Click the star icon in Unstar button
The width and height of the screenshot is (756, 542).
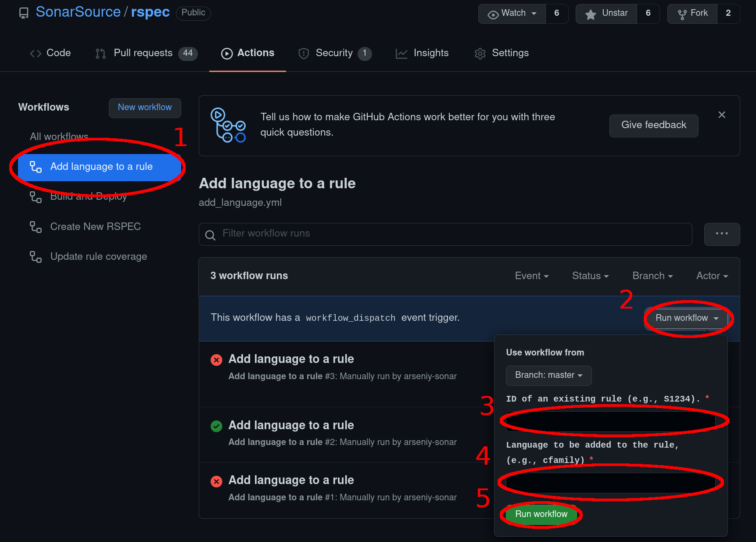pos(591,14)
